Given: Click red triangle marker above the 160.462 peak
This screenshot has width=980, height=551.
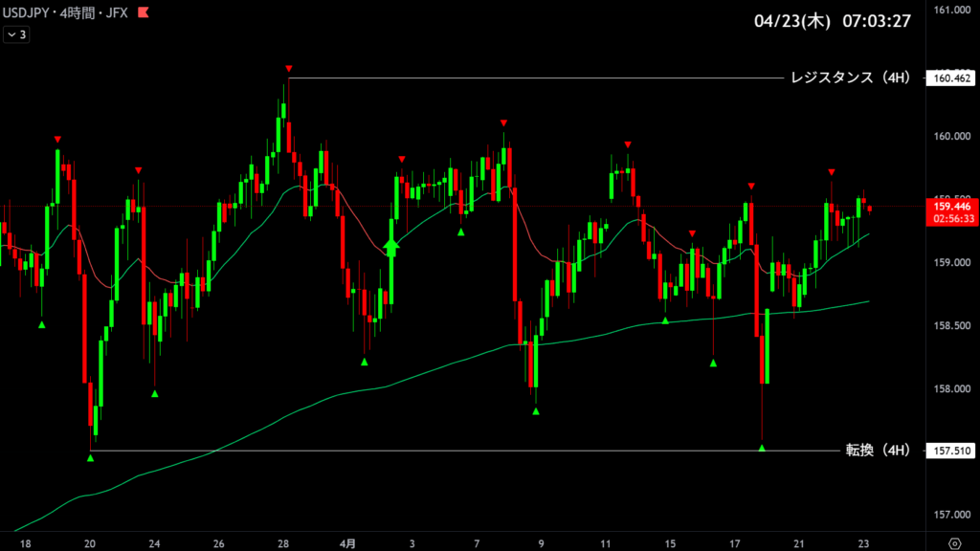Looking at the screenshot, I should coord(288,69).
